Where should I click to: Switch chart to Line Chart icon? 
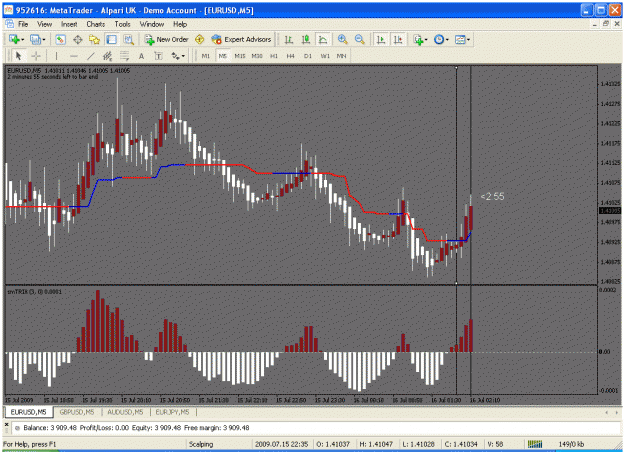[x=322, y=39]
